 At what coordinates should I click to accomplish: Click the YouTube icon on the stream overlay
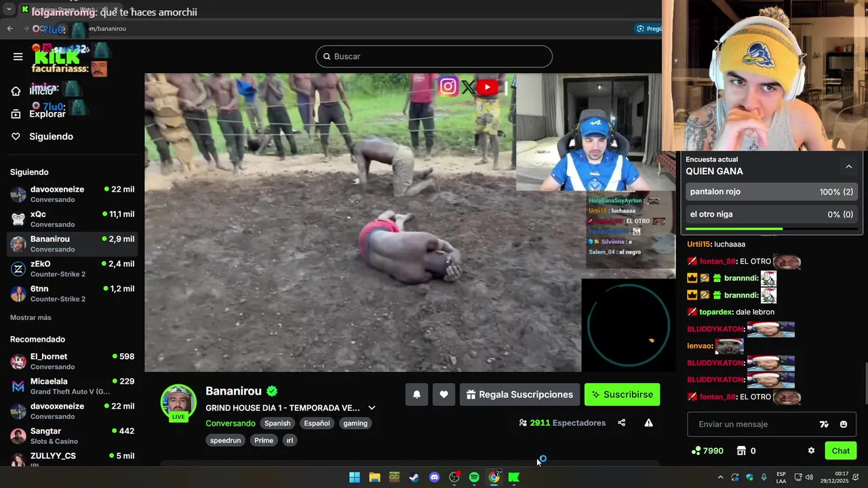point(487,87)
